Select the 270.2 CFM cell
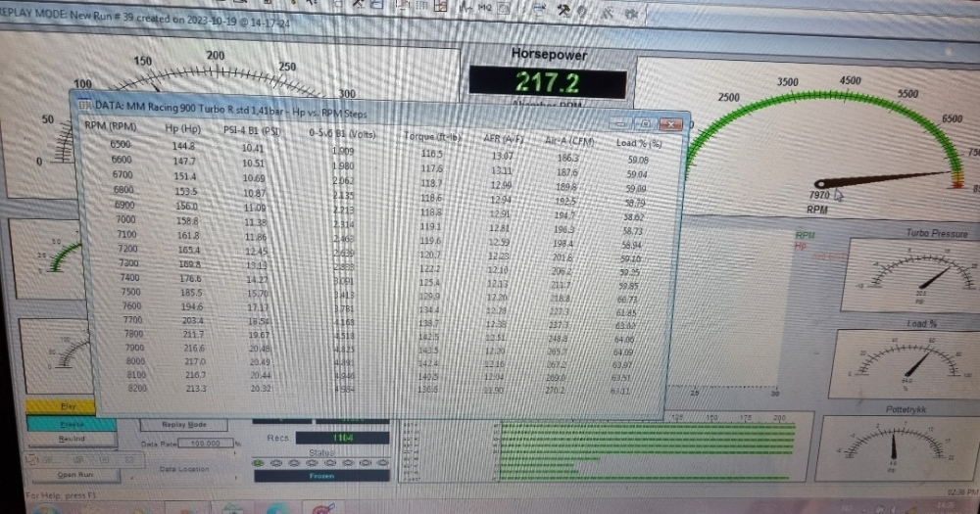This screenshot has height=514, width=980. [x=555, y=391]
